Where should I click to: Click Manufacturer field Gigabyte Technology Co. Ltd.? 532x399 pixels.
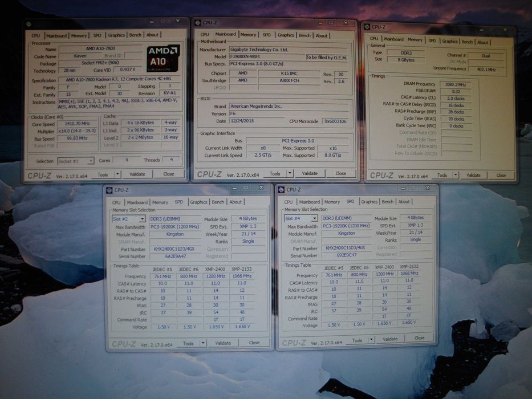point(289,50)
